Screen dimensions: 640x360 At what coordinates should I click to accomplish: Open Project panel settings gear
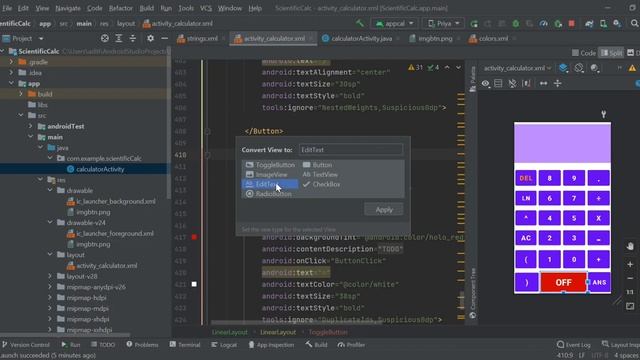click(151, 38)
